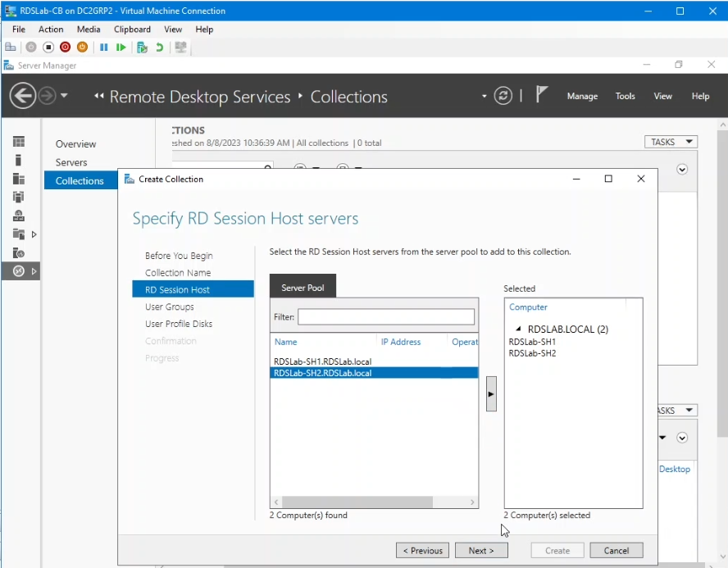Click the greyed Start VM power icon

(x=31, y=47)
